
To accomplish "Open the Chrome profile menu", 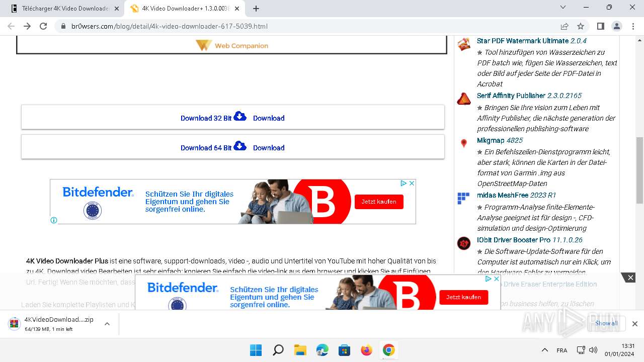I will pyautogui.click(x=616, y=26).
